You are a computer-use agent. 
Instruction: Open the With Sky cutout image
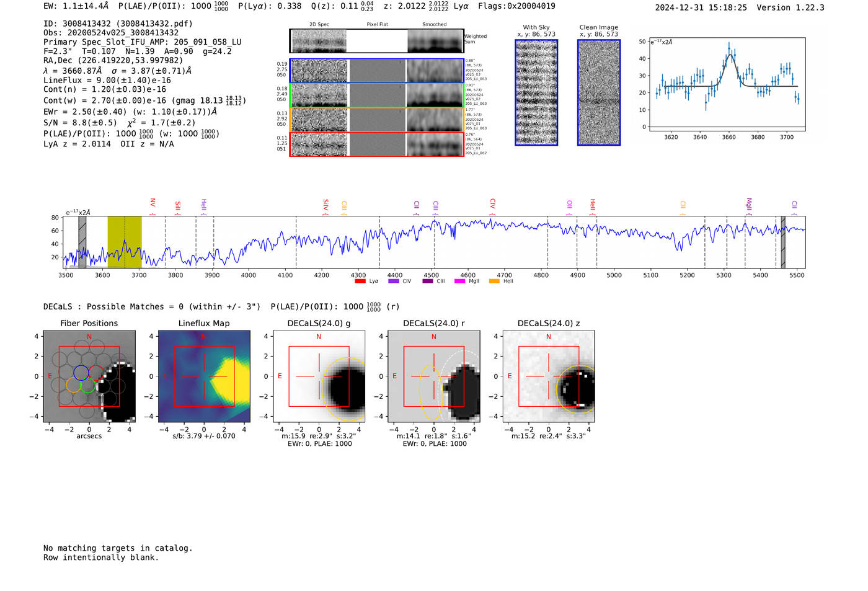[x=536, y=92]
